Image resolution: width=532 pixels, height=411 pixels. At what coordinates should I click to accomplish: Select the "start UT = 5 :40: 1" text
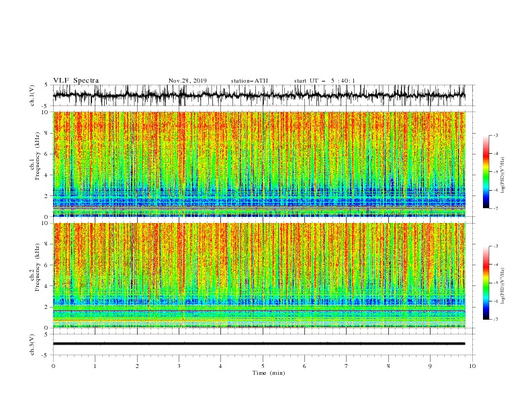[x=324, y=81]
